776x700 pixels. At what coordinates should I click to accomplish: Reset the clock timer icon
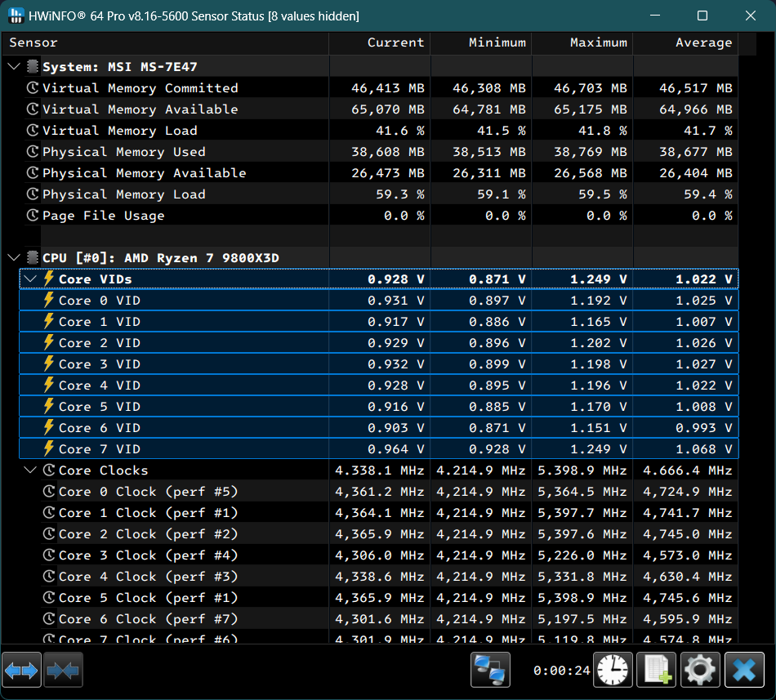point(613,671)
